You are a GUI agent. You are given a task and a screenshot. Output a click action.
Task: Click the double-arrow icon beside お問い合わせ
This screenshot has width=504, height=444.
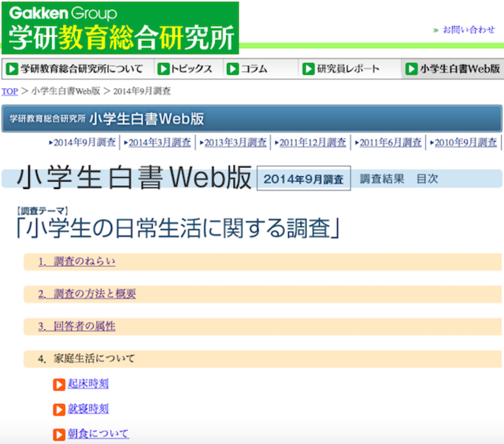tap(435, 31)
